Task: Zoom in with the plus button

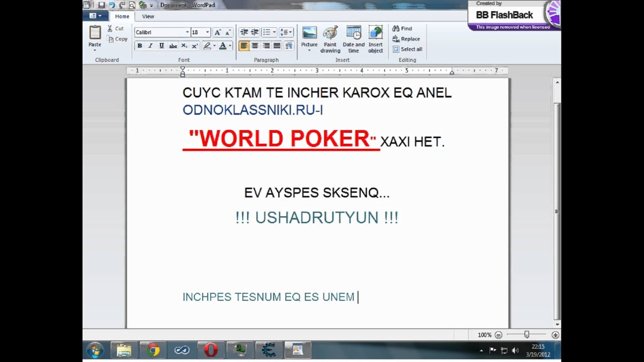Action: (555, 335)
